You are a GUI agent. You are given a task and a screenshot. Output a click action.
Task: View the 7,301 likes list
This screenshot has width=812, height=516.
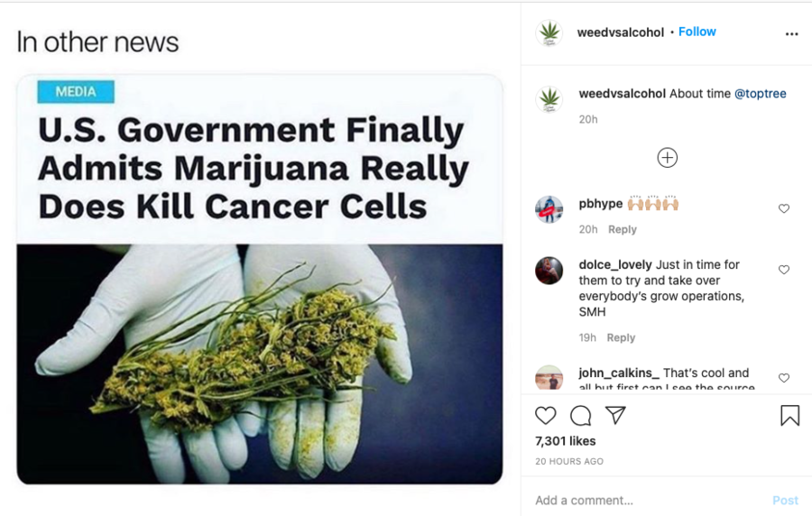565,441
